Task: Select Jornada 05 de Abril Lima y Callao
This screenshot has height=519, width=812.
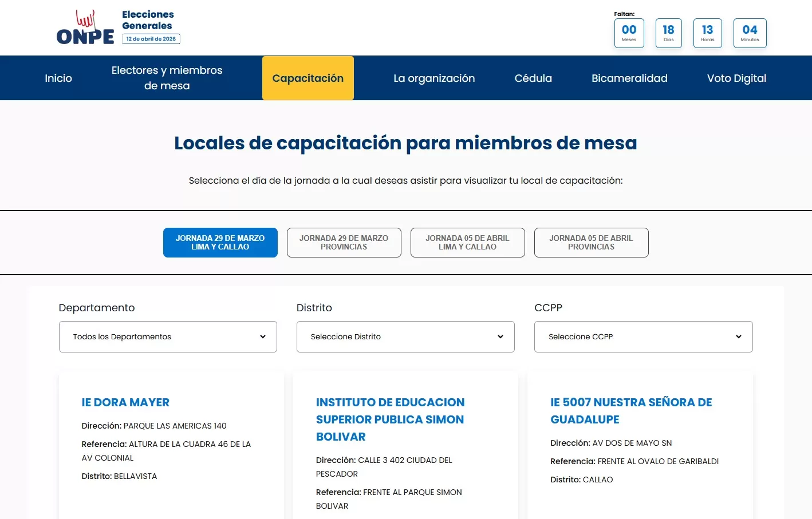Action: tap(467, 243)
